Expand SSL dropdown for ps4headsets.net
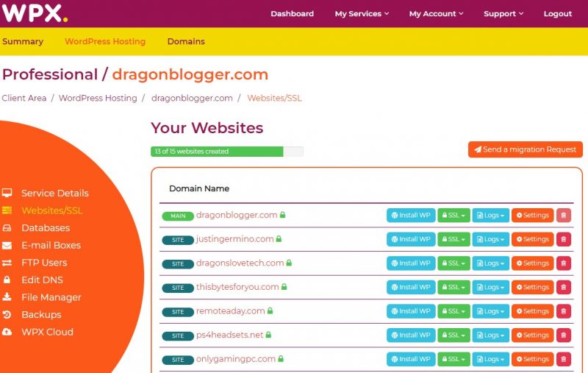 [453, 335]
